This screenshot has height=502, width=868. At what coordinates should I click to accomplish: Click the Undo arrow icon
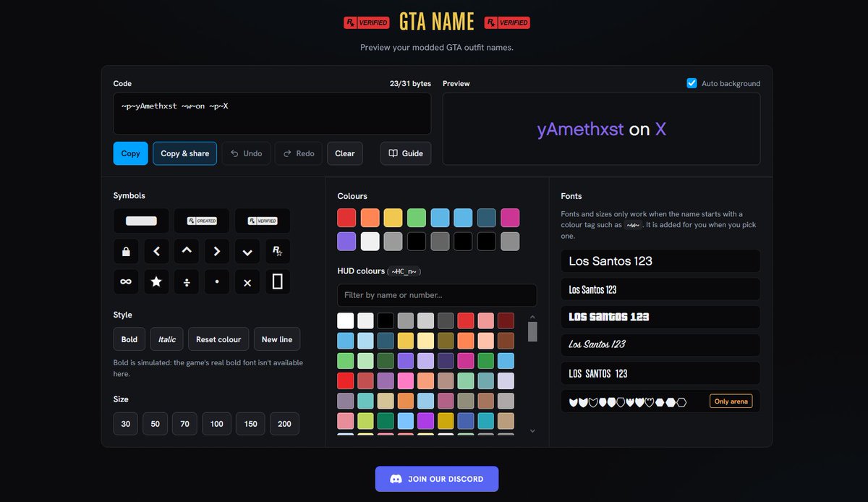[x=234, y=153]
